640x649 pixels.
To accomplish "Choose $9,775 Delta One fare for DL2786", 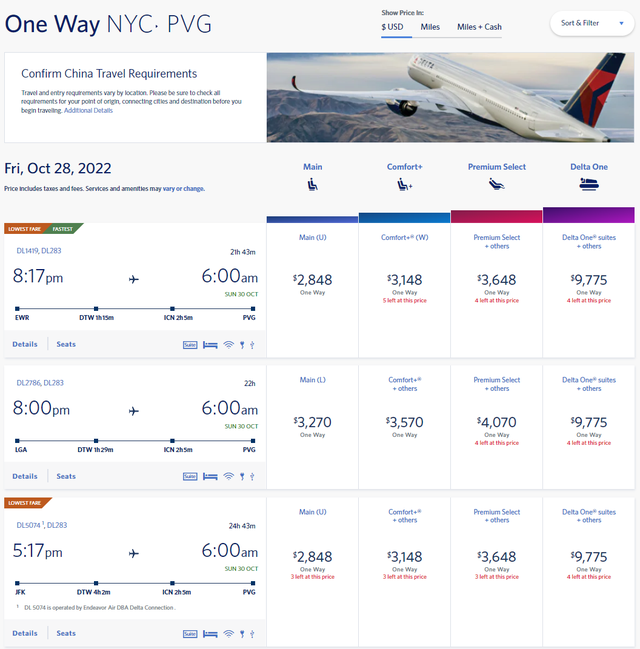I will [x=588, y=424].
